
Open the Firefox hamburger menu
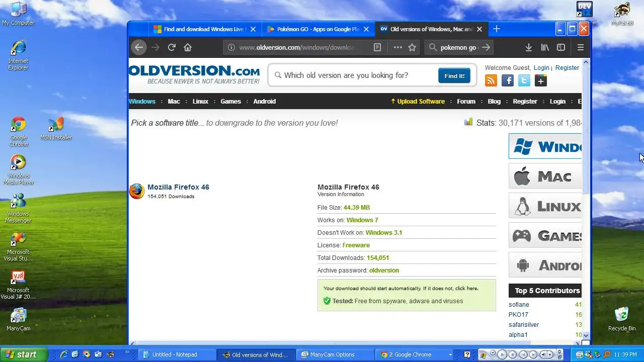(581, 47)
